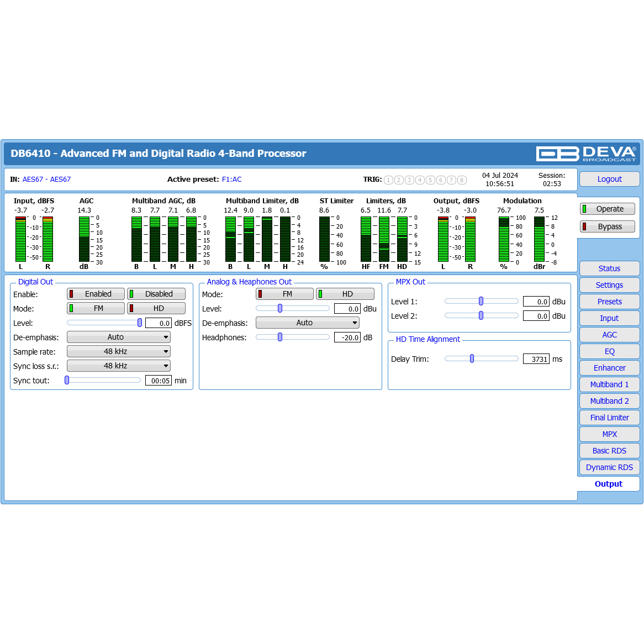
Task: Switch processor to Bypass mode
Action: point(607,226)
